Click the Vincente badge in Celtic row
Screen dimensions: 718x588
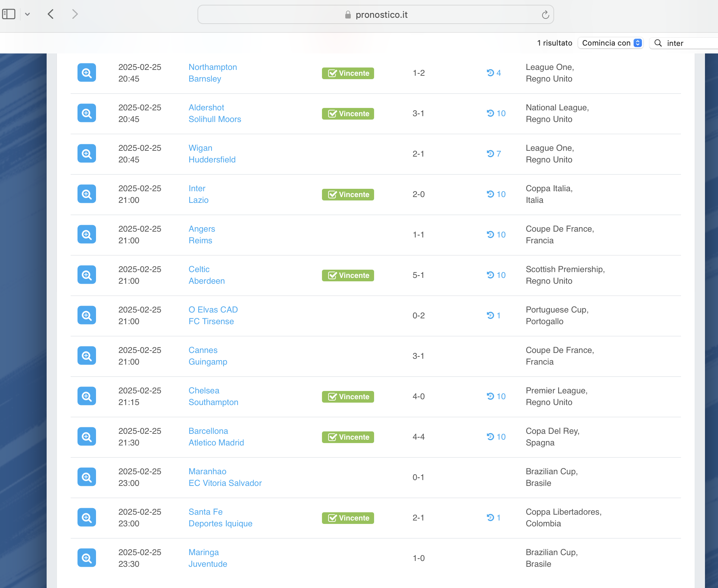coord(348,275)
